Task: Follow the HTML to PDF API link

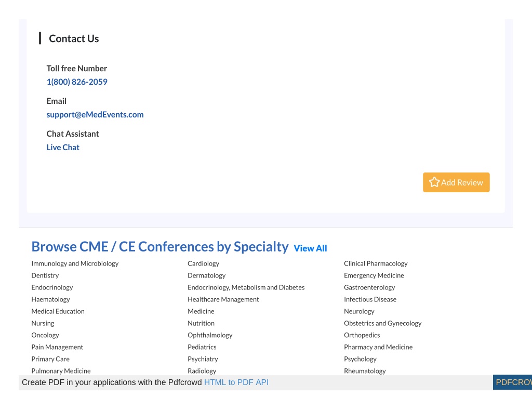Action: [236, 382]
